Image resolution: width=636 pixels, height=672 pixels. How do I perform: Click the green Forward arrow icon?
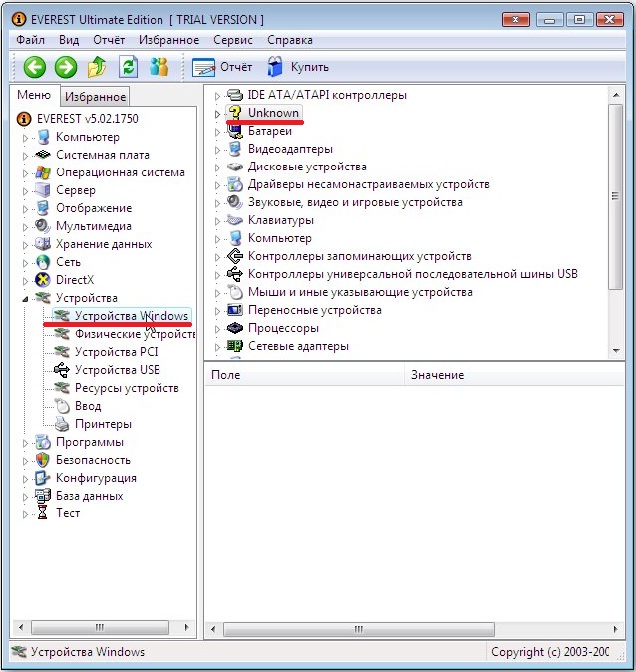66,67
